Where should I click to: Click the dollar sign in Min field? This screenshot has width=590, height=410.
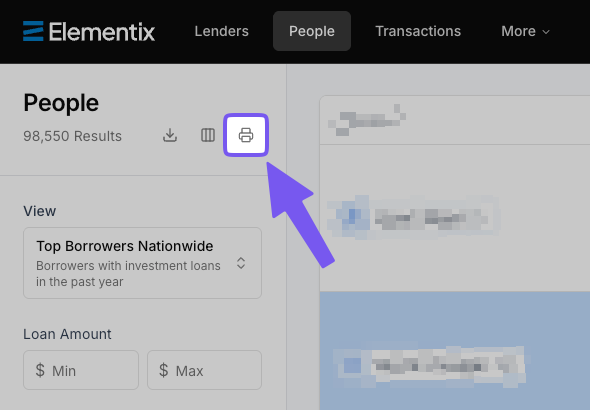click(x=40, y=370)
